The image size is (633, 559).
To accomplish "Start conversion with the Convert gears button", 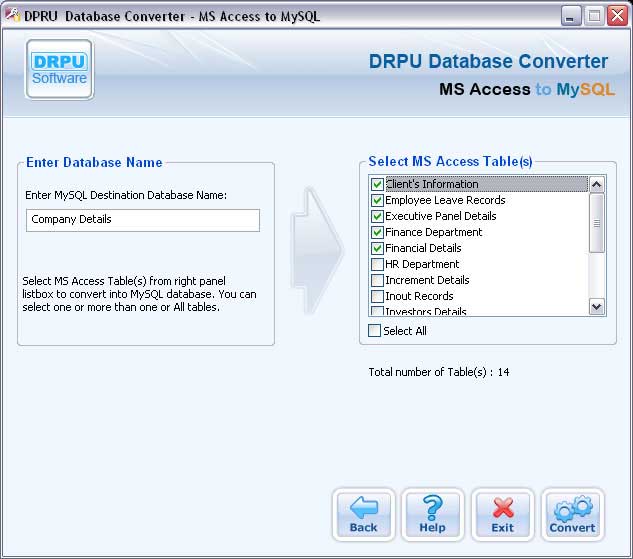I will 572,515.
